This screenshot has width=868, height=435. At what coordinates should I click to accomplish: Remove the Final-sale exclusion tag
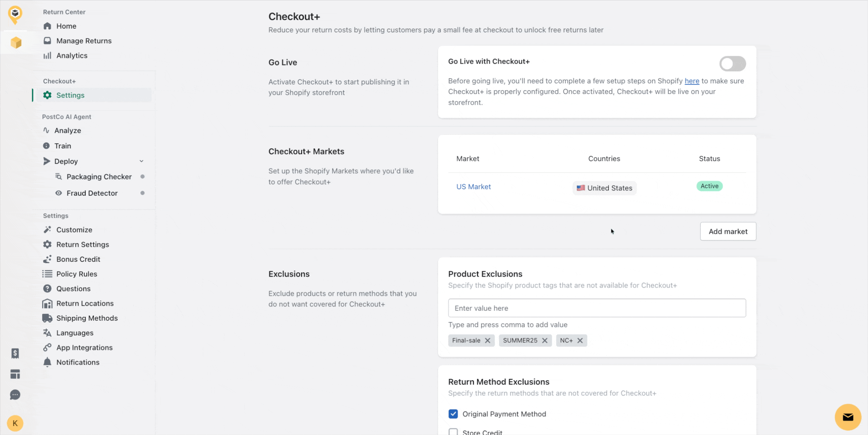pyautogui.click(x=488, y=340)
